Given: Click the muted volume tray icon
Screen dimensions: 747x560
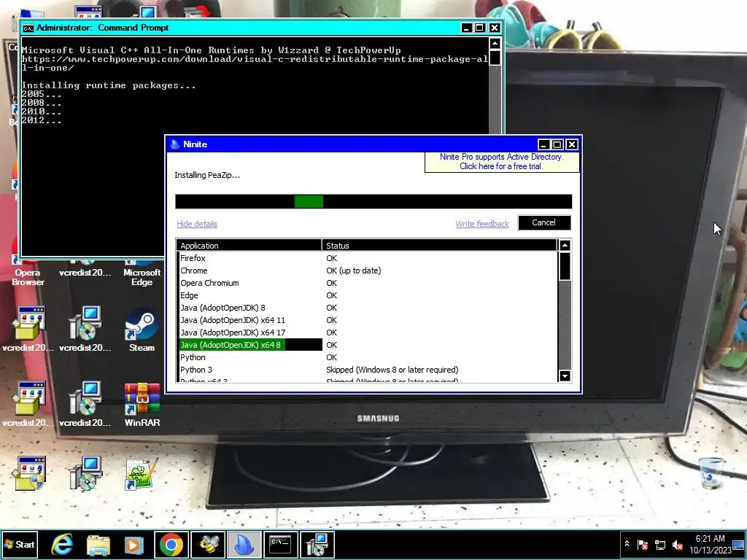Looking at the screenshot, I should pyautogui.click(x=677, y=544).
